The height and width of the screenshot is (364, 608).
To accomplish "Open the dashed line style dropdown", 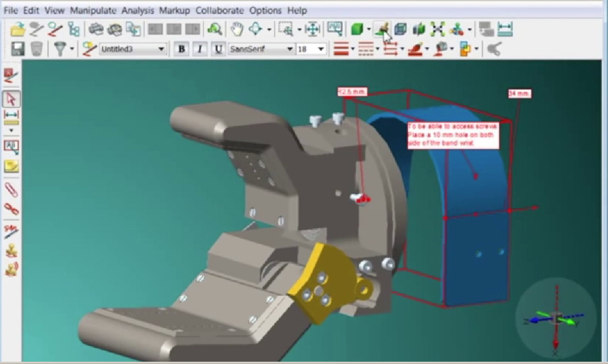I will (378, 49).
